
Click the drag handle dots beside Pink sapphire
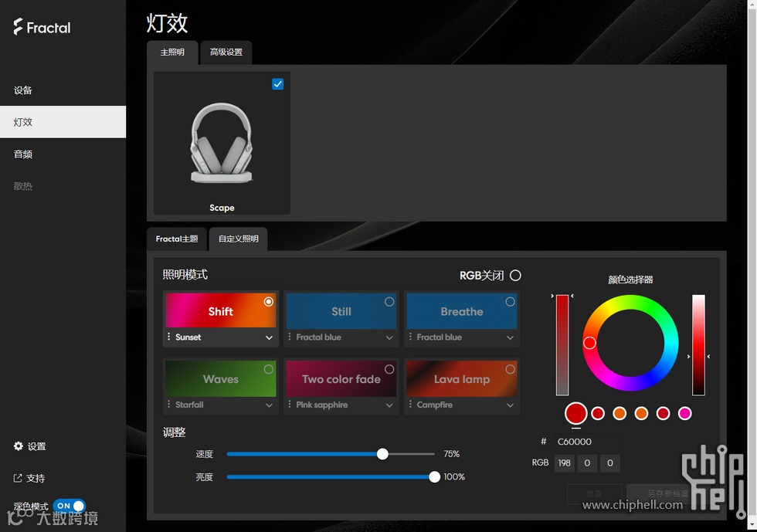[x=289, y=404]
